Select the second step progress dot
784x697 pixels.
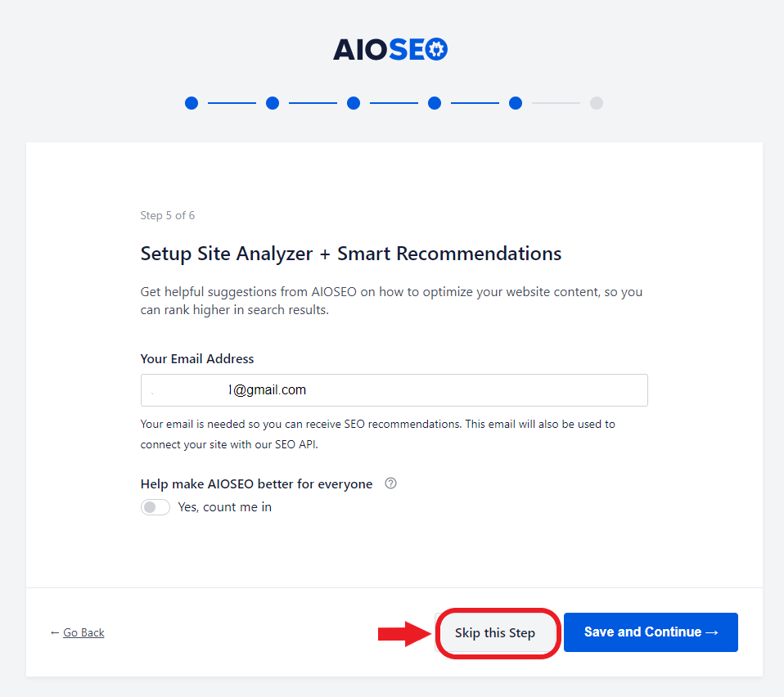pos(273,103)
